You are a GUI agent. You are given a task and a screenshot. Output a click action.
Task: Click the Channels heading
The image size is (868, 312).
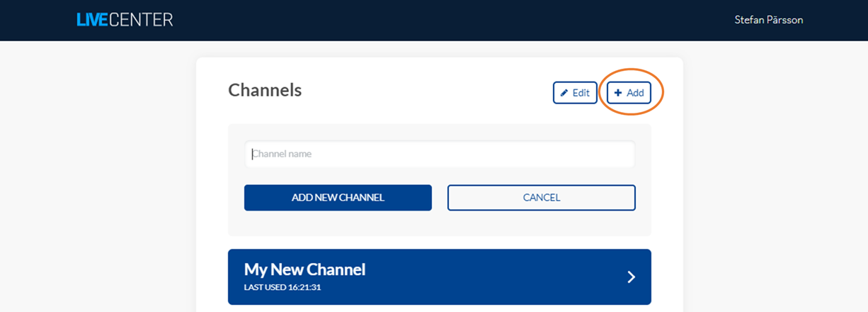click(x=265, y=90)
